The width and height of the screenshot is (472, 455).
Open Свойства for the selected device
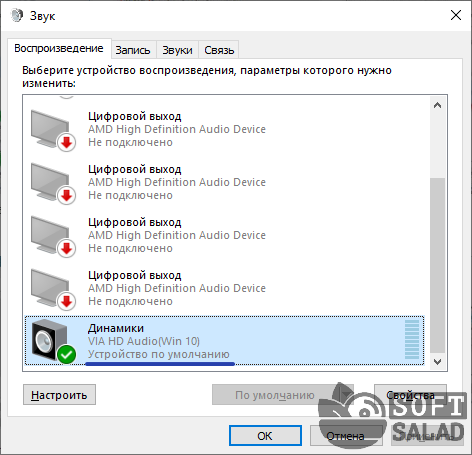pos(410,395)
